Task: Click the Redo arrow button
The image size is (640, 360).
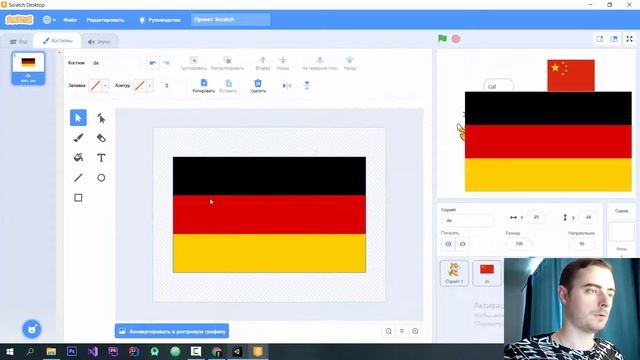Action: click(x=166, y=63)
